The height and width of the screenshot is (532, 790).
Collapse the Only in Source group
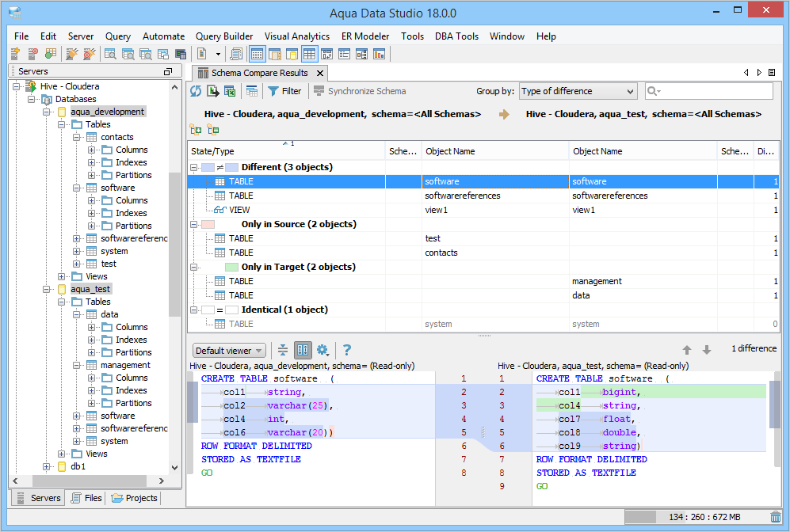click(x=193, y=225)
